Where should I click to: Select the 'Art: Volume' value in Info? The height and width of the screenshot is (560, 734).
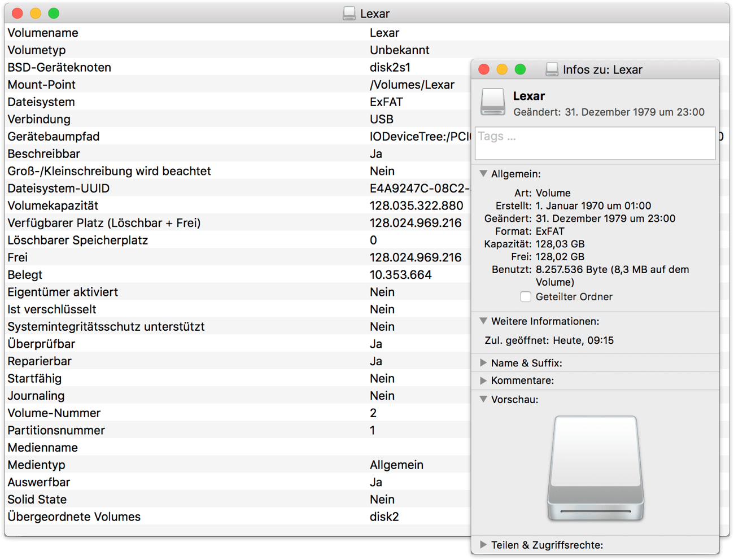click(x=553, y=193)
